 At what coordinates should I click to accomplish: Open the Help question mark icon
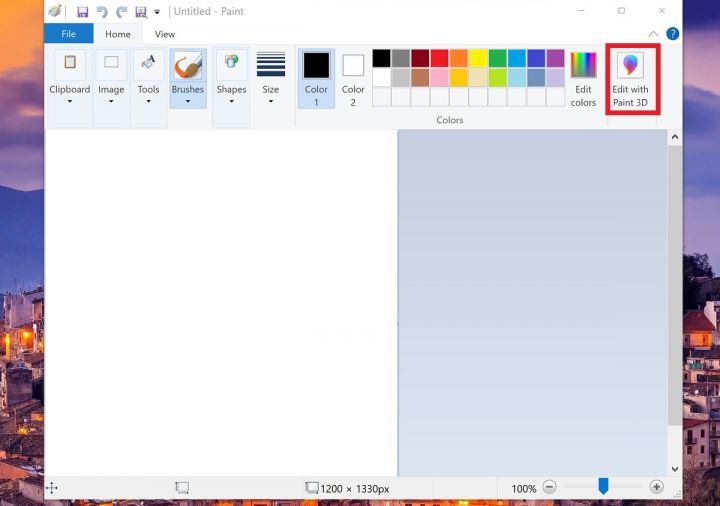pos(672,34)
